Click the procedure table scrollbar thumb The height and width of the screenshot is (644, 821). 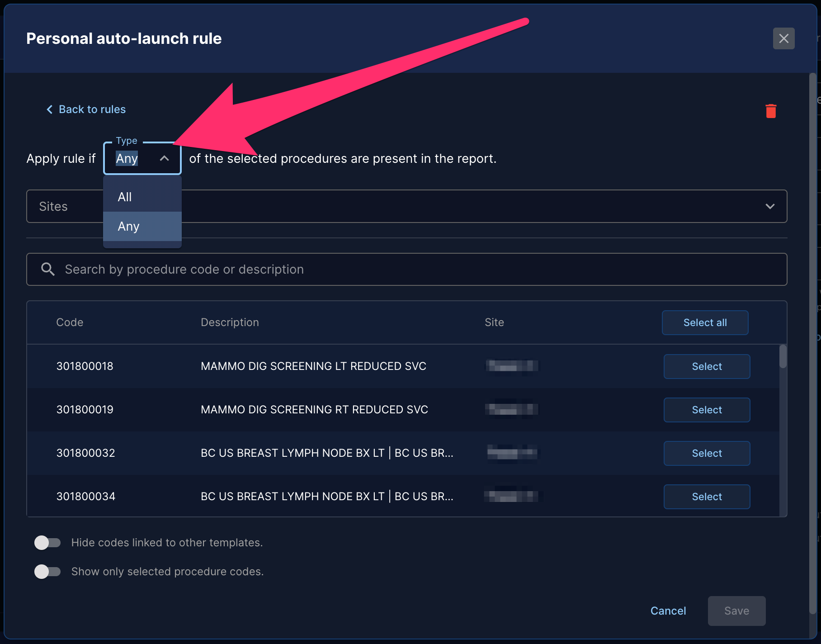pos(783,357)
